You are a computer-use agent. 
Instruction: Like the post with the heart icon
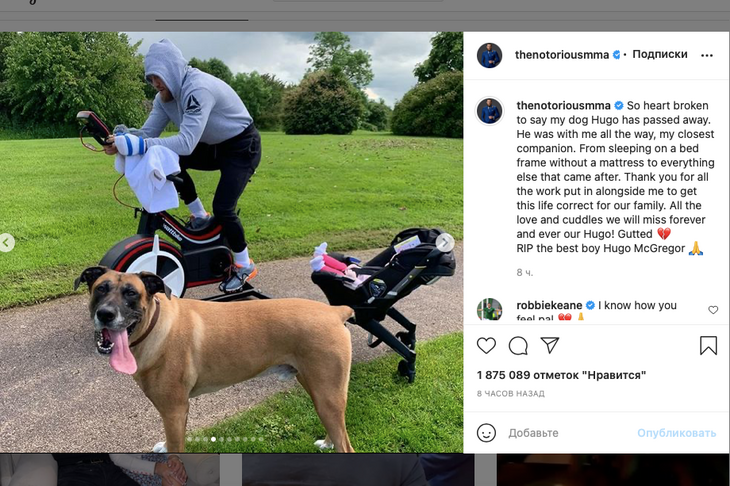pos(486,345)
